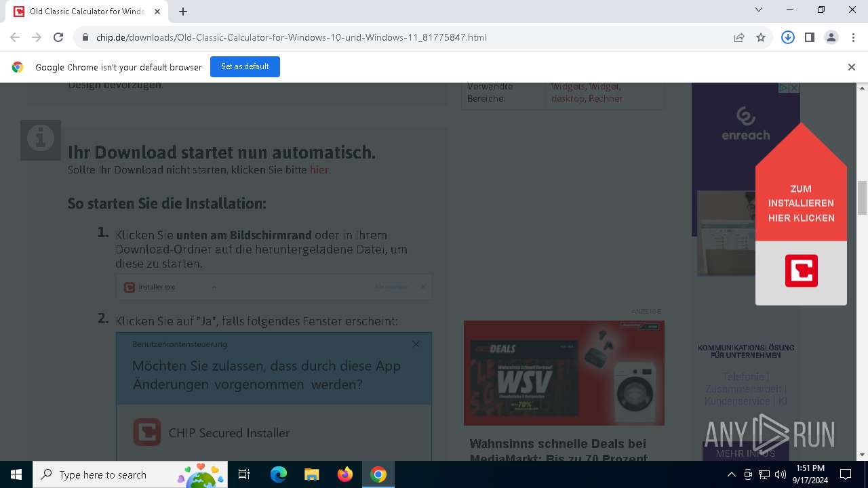The width and height of the screenshot is (868, 488).
Task: Open a new browser tab
Action: pyautogui.click(x=183, y=11)
